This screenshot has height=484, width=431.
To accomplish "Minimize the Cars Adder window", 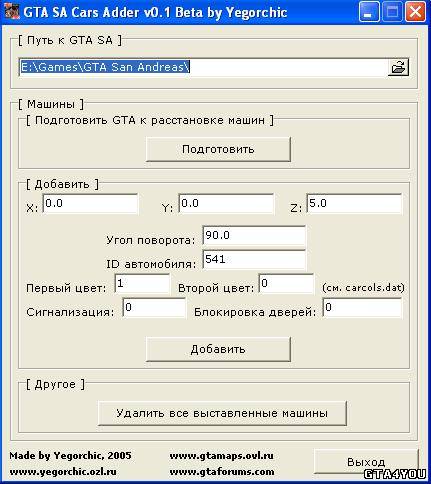I will (x=368, y=12).
